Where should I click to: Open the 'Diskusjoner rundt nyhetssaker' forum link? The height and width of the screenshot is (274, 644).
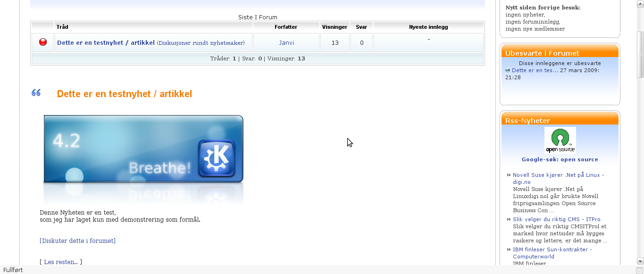point(201,43)
